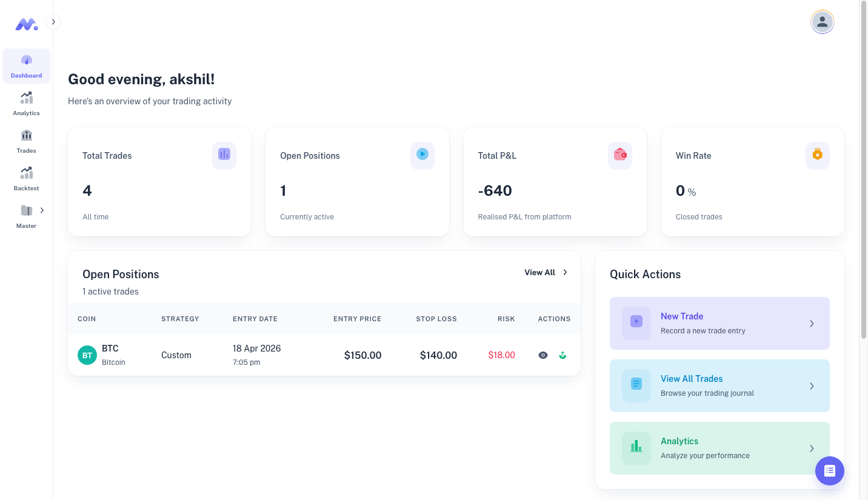Go to Analytics in the sidebar

(x=26, y=104)
